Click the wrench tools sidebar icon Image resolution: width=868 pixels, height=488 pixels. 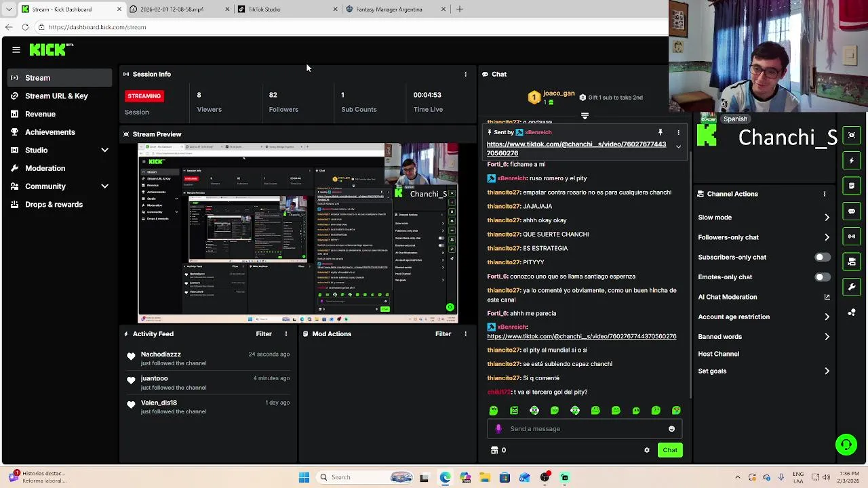[x=852, y=287]
